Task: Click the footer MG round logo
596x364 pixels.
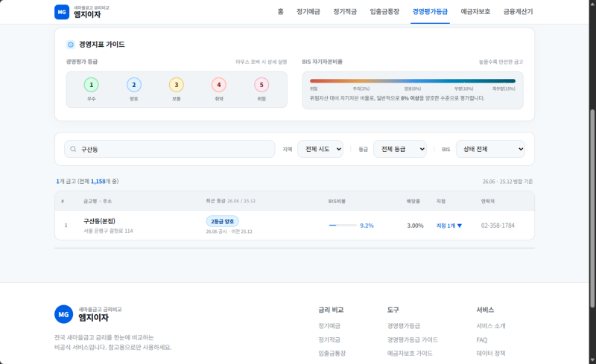Action: pyautogui.click(x=63, y=314)
